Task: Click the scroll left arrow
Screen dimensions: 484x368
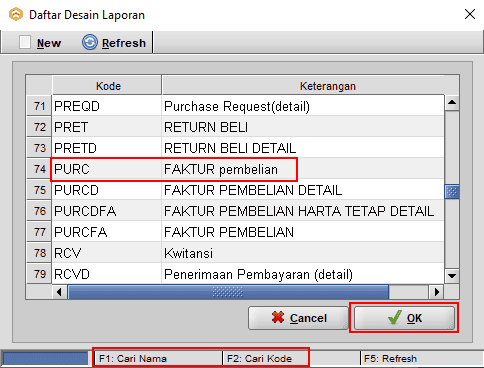Action: (59, 292)
